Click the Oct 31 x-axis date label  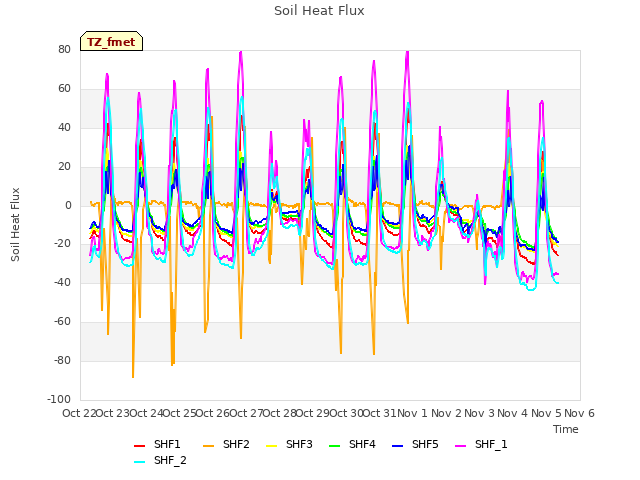tap(380, 413)
